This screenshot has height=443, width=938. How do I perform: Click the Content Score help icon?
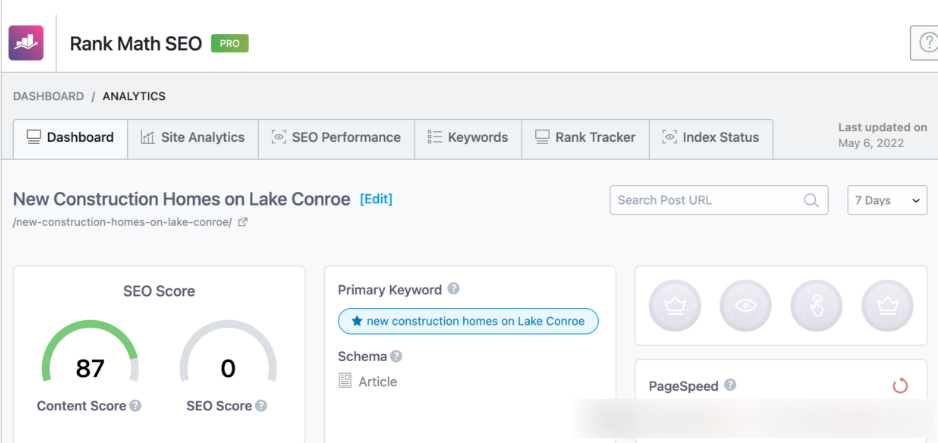[x=136, y=406]
